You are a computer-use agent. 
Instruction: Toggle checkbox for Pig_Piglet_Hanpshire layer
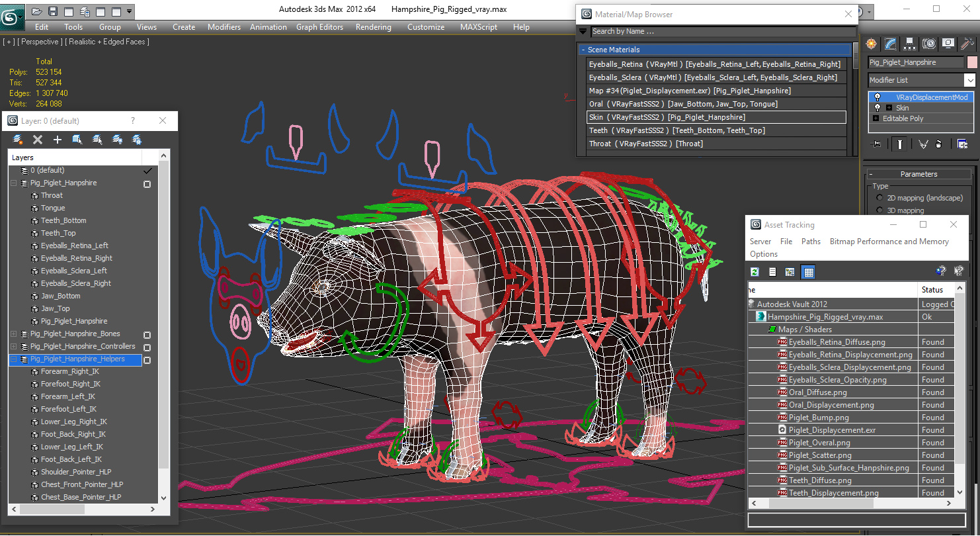coord(147,184)
